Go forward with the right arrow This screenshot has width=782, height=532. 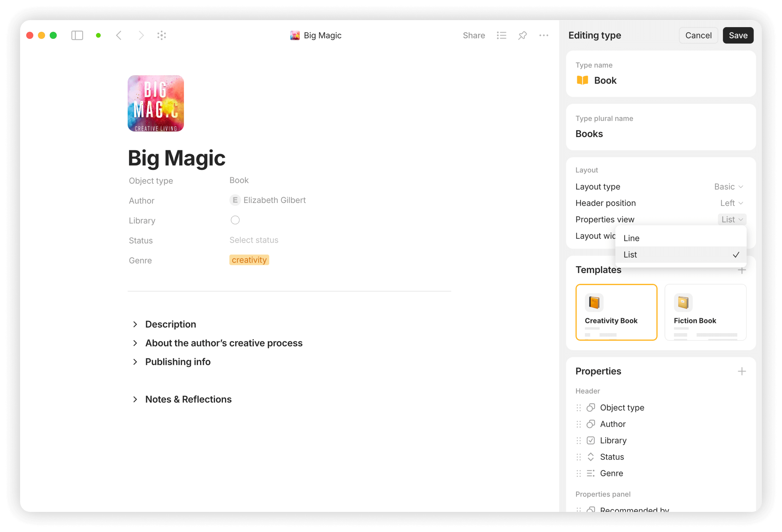[141, 35]
